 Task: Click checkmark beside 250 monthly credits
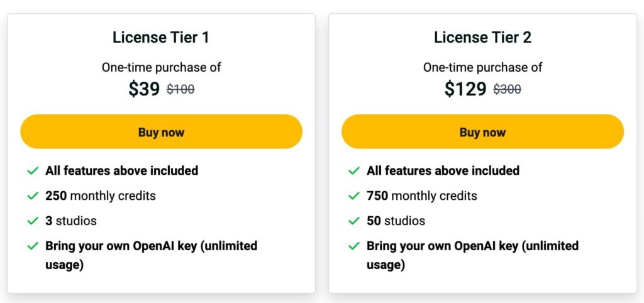click(x=33, y=196)
